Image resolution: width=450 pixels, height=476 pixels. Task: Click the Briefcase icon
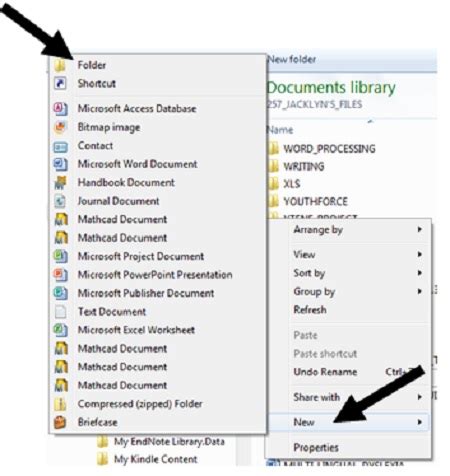pyautogui.click(x=60, y=422)
